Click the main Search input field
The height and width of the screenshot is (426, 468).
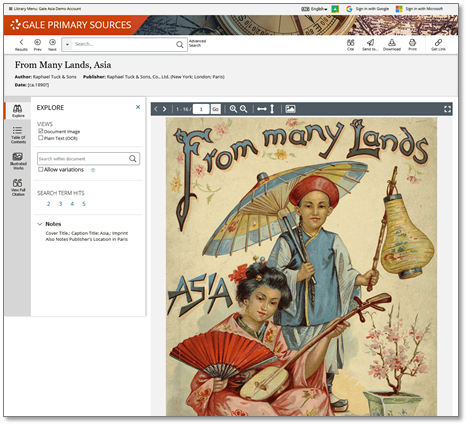tap(123, 44)
